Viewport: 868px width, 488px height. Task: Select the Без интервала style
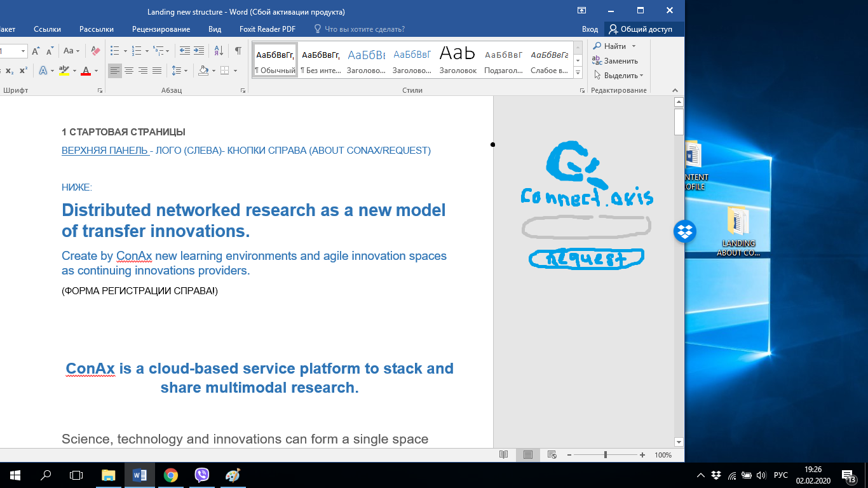click(320, 60)
